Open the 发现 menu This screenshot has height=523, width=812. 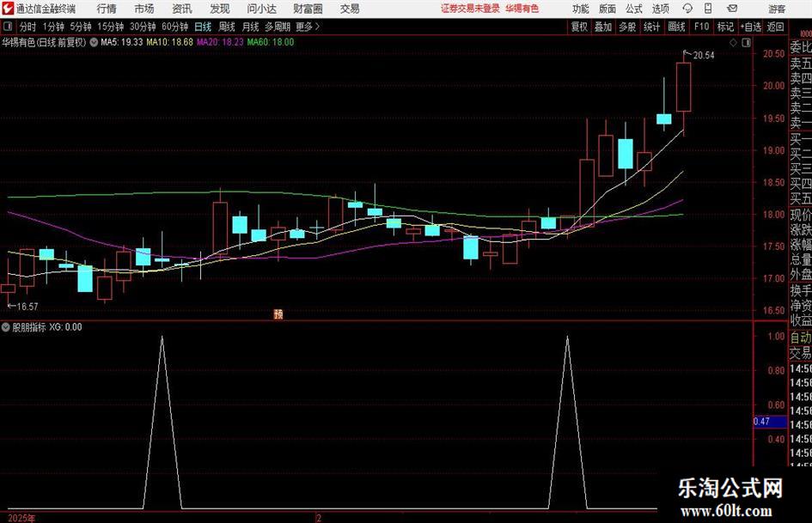click(x=220, y=9)
